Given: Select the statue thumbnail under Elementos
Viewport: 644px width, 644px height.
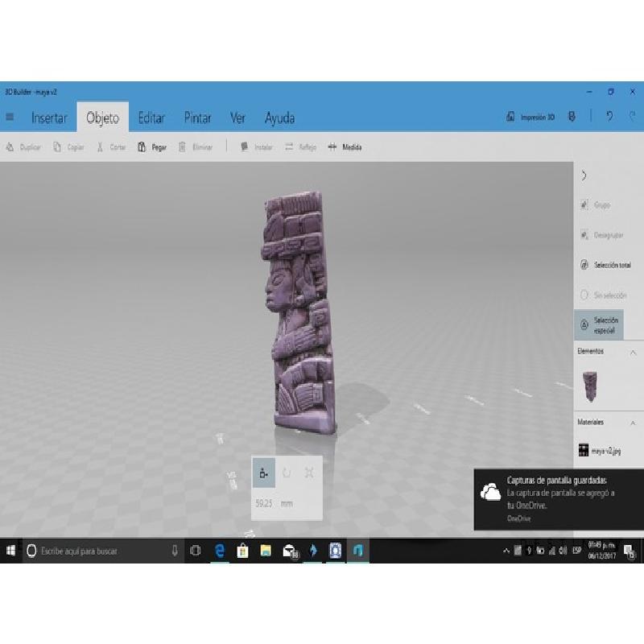Looking at the screenshot, I should (590, 386).
